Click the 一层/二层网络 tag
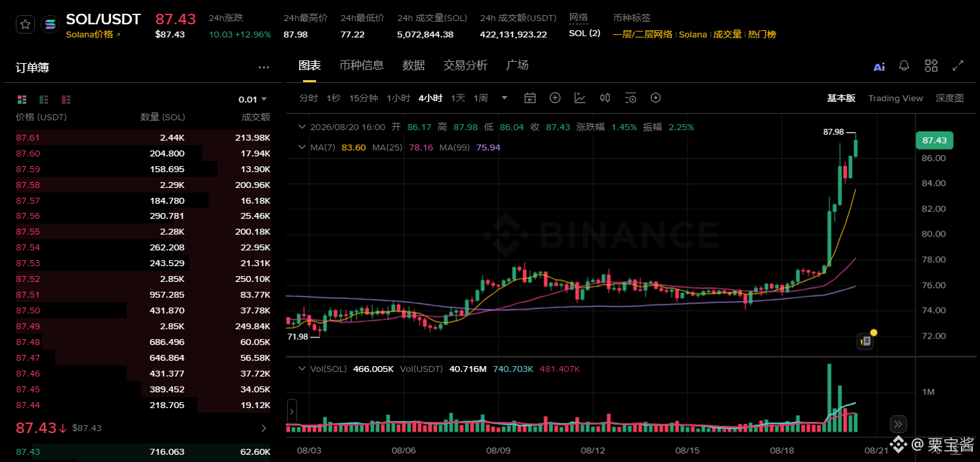This screenshot has height=462, width=980. [643, 34]
